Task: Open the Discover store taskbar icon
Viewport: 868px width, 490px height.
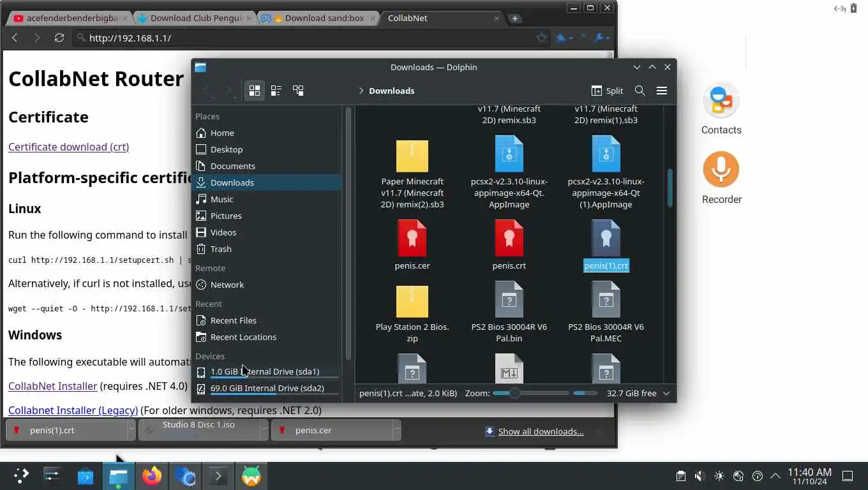Action: point(86,476)
